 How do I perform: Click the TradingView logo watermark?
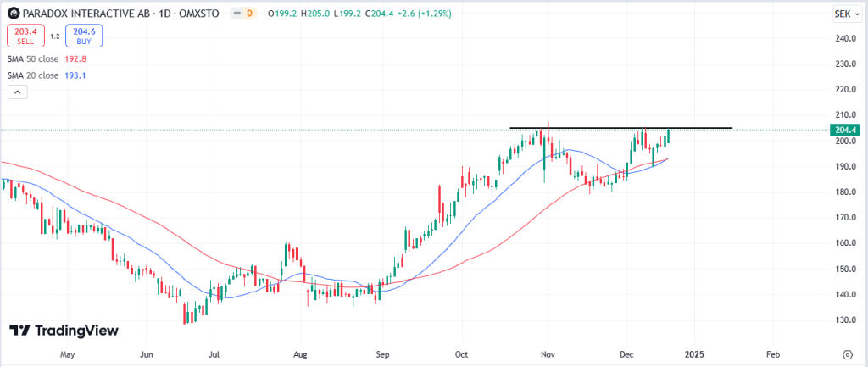coord(64,331)
